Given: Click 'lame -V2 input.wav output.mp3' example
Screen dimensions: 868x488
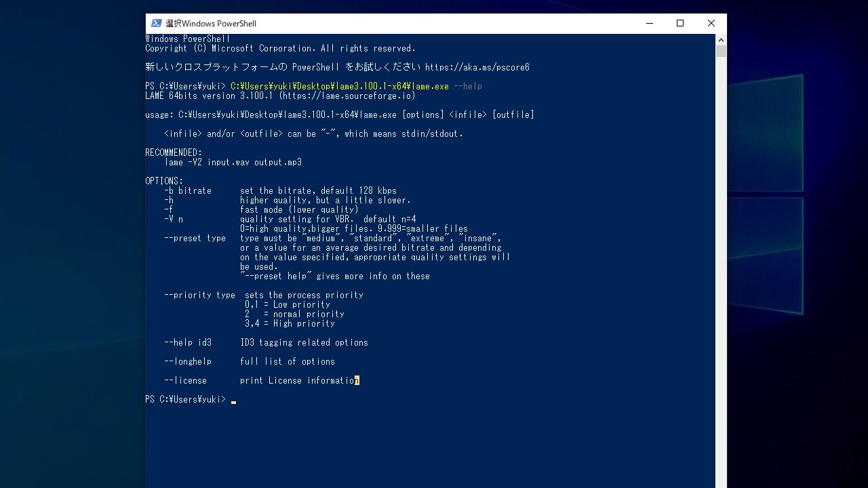Looking at the screenshot, I should [x=233, y=162].
